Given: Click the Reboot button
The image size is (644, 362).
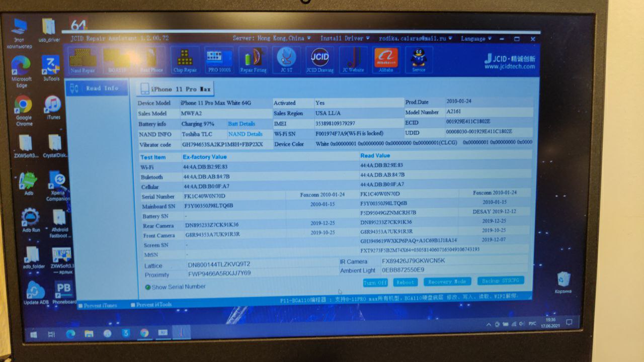Looking at the screenshot, I should [405, 282].
